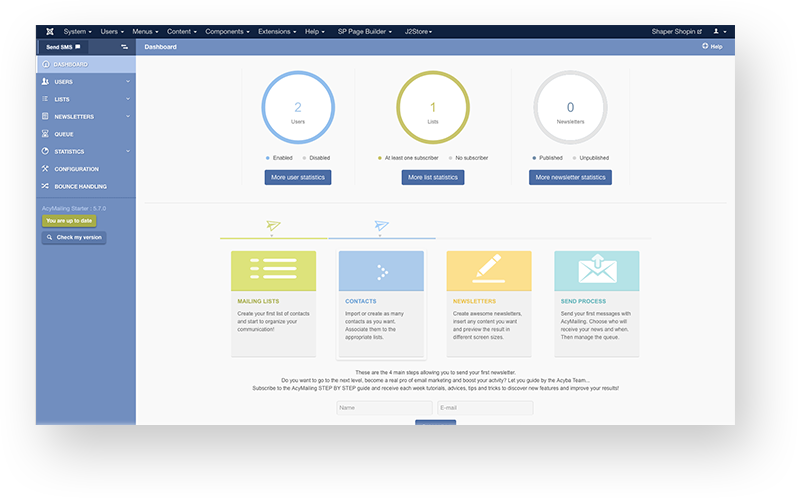The height and width of the screenshot is (498, 798).
Task: Expand the Statistics sidebar submenu
Action: [x=128, y=152]
